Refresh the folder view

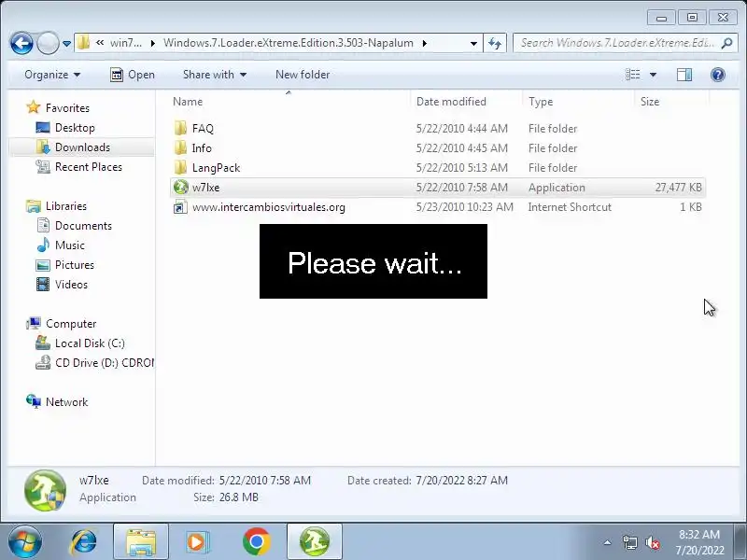(x=495, y=43)
